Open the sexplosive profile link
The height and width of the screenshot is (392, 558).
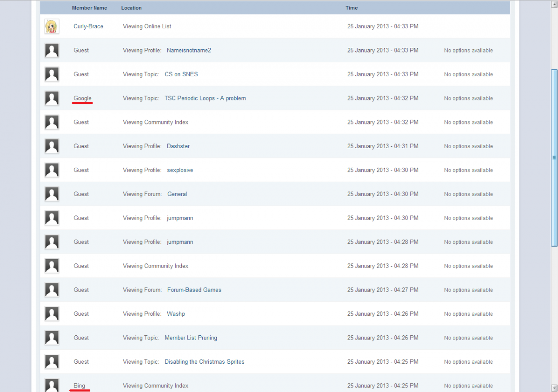[x=180, y=170]
